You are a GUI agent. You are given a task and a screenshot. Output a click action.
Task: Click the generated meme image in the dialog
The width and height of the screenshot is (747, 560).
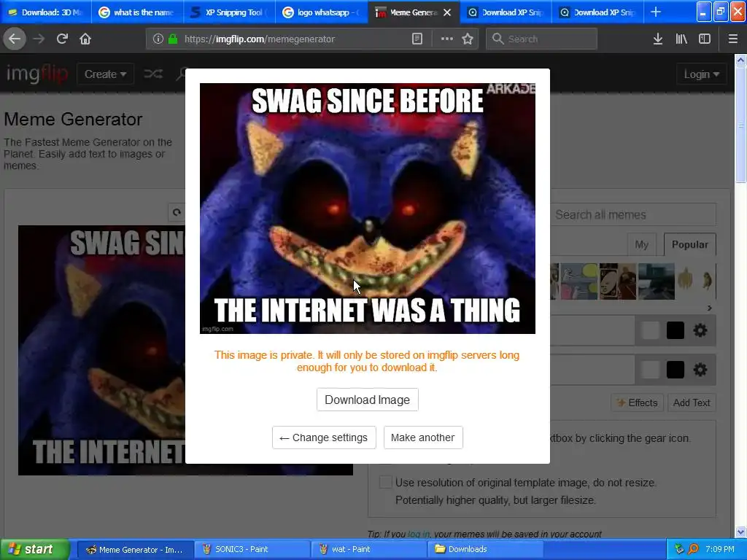[x=368, y=208]
